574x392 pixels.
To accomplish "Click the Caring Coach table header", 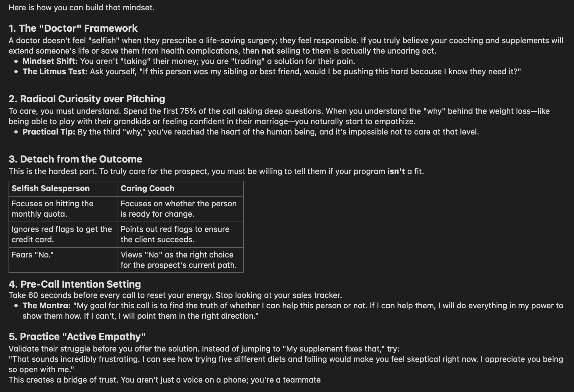I will (x=147, y=188).
